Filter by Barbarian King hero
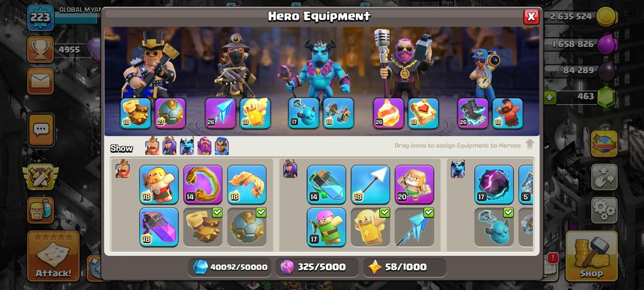The width and height of the screenshot is (644, 290). pos(152,146)
